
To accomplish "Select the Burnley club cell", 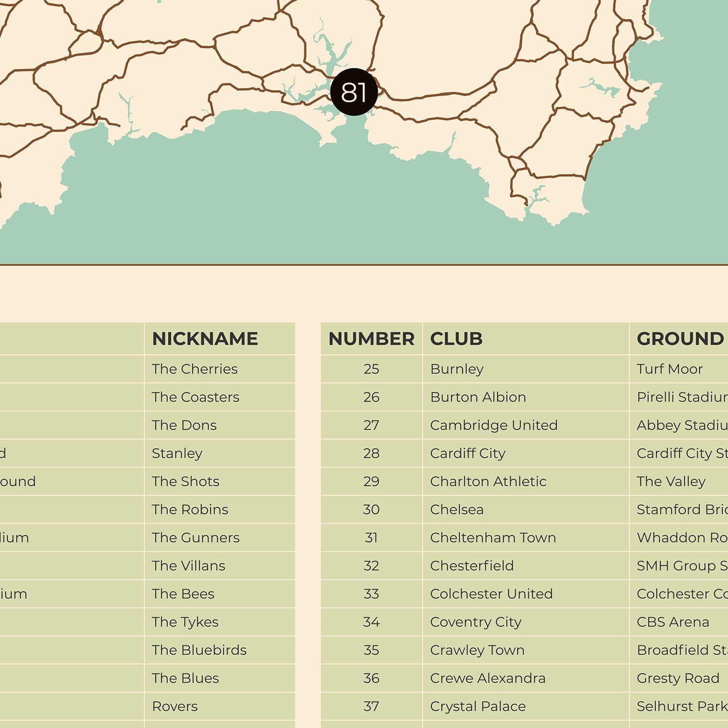I will tap(457, 369).
